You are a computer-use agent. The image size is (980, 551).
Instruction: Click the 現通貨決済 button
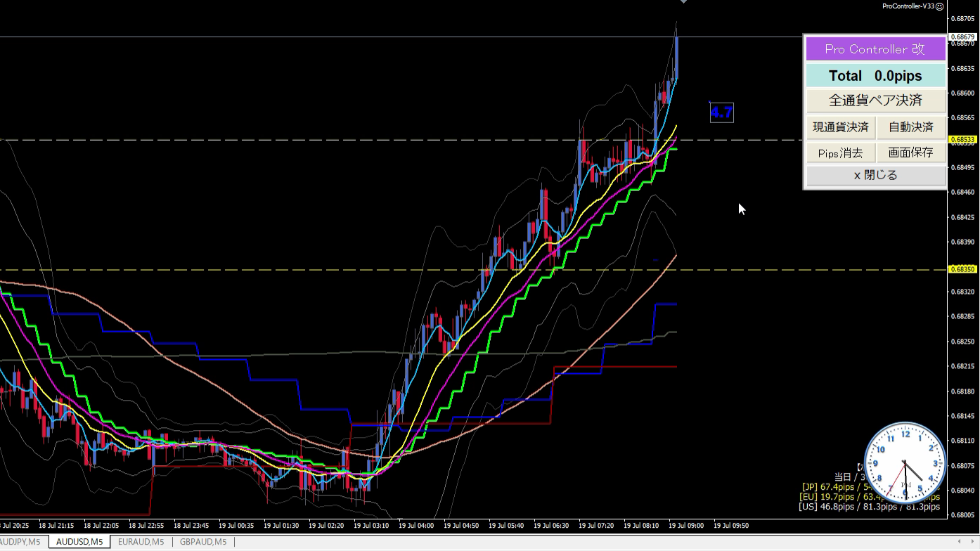[840, 127]
